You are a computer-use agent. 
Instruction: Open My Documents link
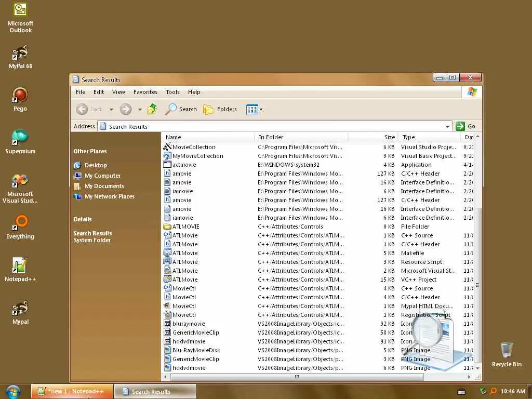tap(99, 186)
